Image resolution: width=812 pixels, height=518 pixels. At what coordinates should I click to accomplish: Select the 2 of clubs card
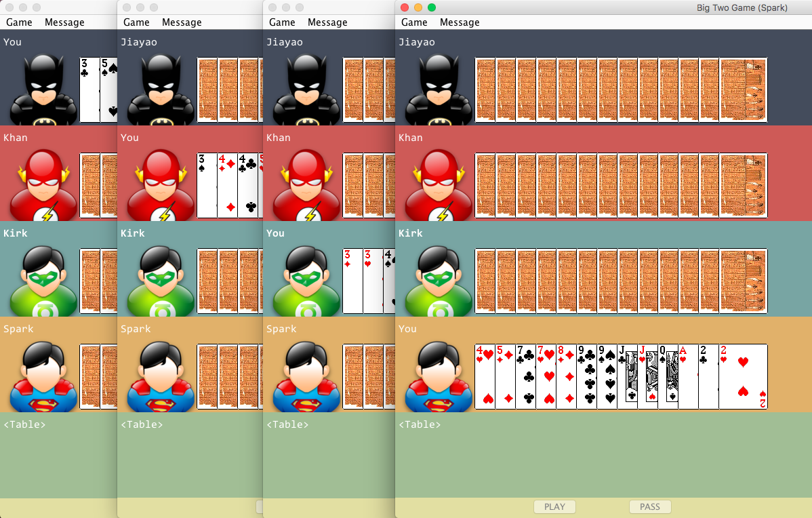point(708,376)
